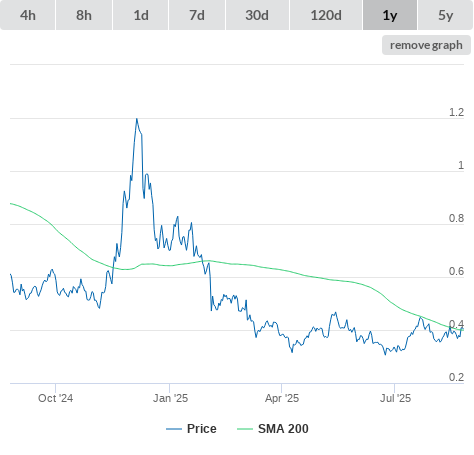Click the remove graph button
Viewport: 474px width, 455px height.
pos(426,45)
